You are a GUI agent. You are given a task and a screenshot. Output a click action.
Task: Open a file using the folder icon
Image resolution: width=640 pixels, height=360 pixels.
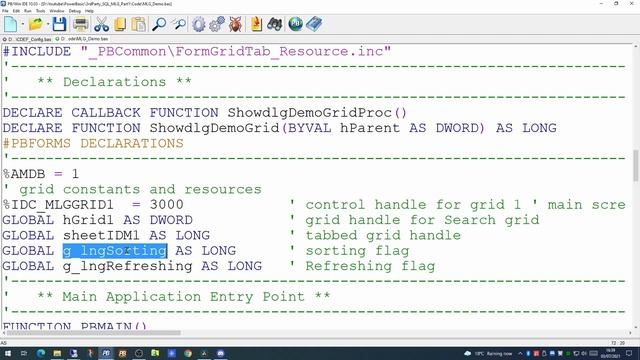[x=36, y=24]
